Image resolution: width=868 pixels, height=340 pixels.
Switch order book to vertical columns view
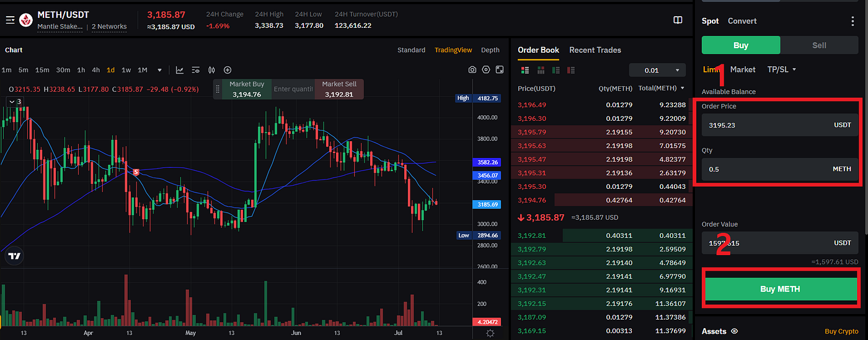click(x=541, y=70)
